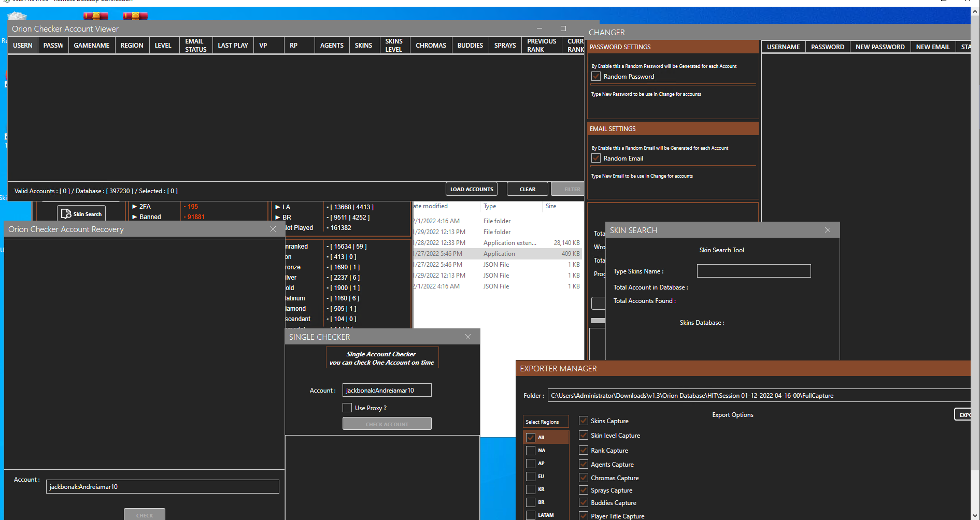
Task: Click the CLEAR button
Action: point(528,189)
